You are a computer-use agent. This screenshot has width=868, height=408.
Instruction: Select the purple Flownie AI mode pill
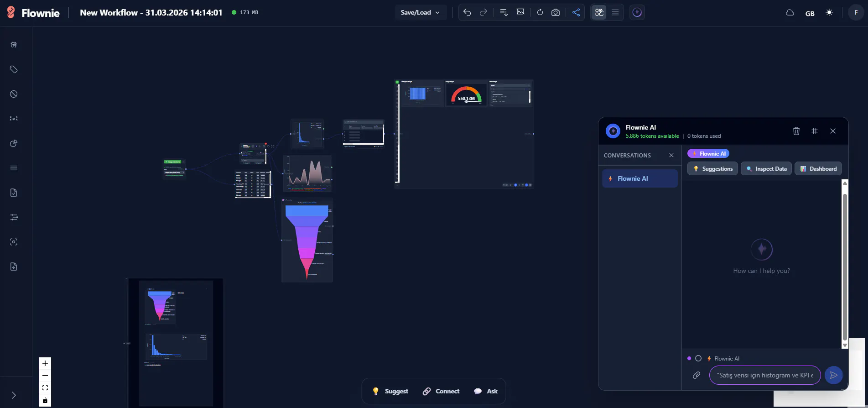[708, 154]
